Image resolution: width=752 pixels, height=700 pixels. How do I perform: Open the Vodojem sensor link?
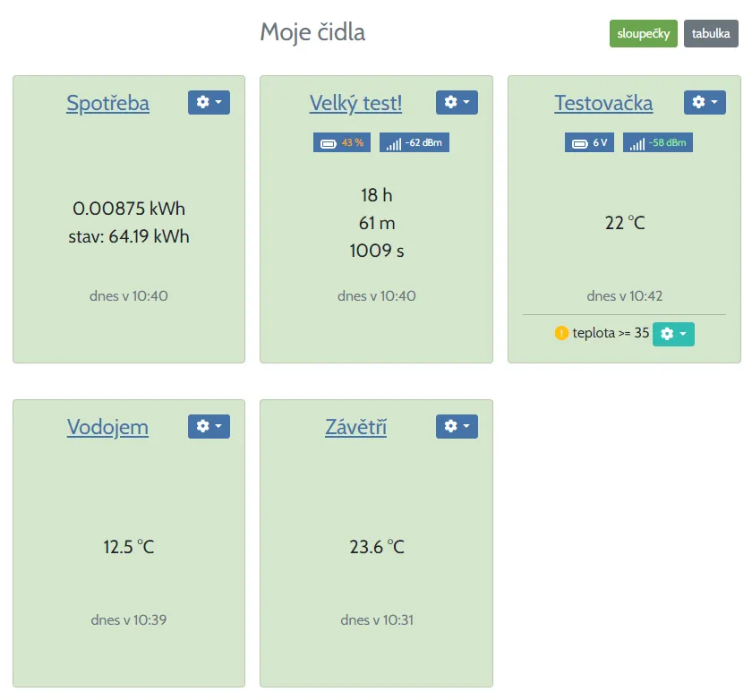[107, 427]
